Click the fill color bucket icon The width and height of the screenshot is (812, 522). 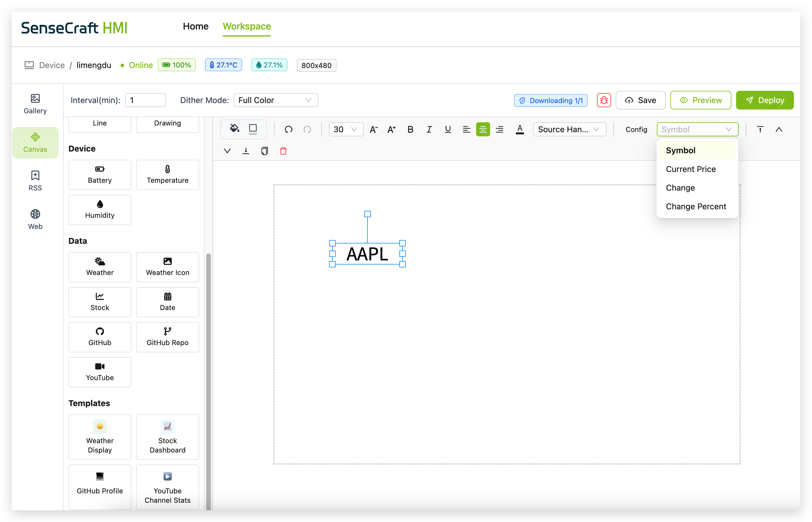tap(234, 129)
